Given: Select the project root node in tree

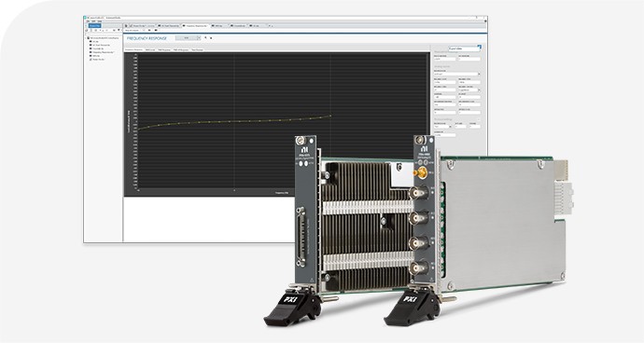Looking at the screenshot, I should (103, 37).
